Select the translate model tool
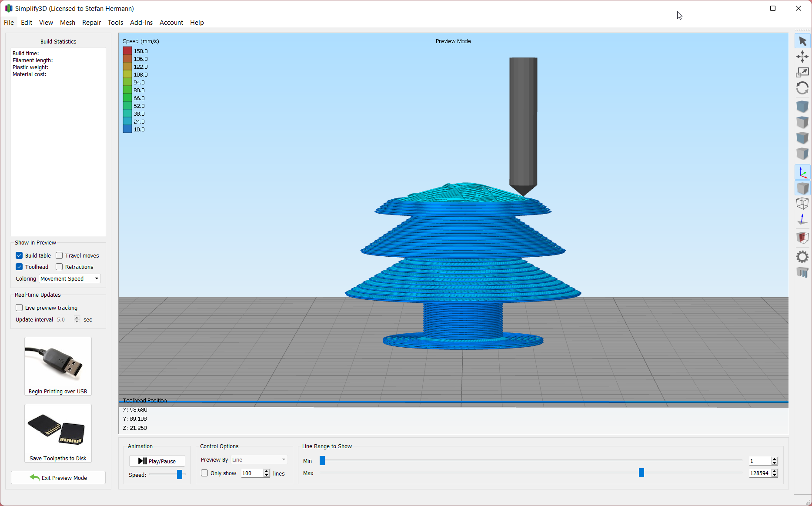The width and height of the screenshot is (812, 506). 802,57
